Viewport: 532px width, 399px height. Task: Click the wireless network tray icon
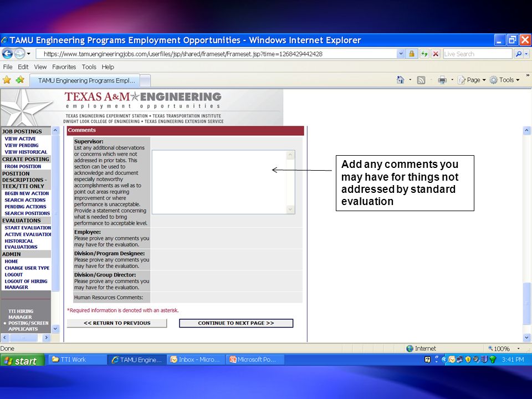pyautogui.click(x=493, y=360)
